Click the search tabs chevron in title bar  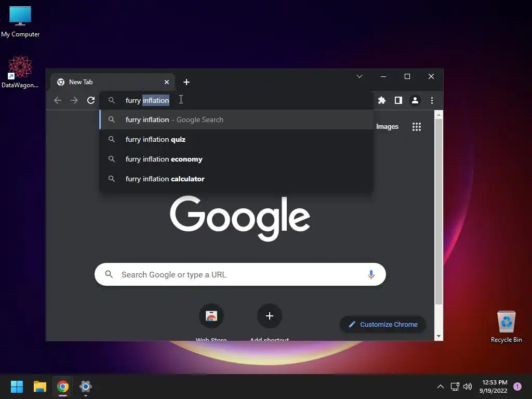point(360,76)
